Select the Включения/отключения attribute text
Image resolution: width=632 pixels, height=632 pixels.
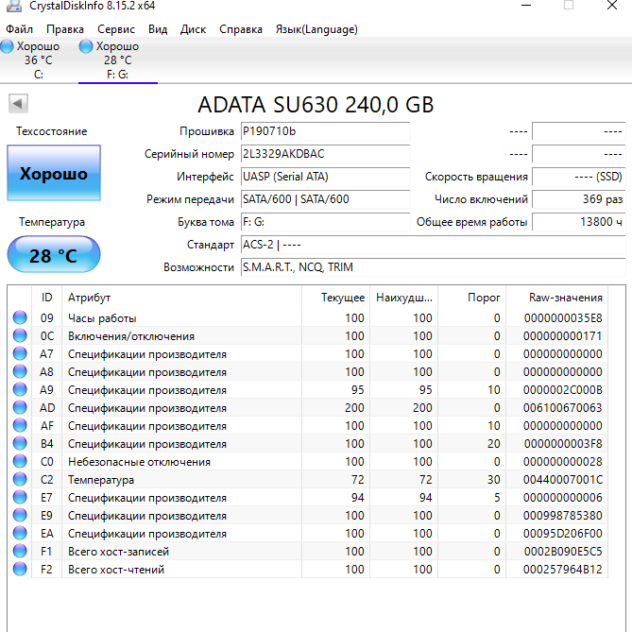(x=131, y=336)
